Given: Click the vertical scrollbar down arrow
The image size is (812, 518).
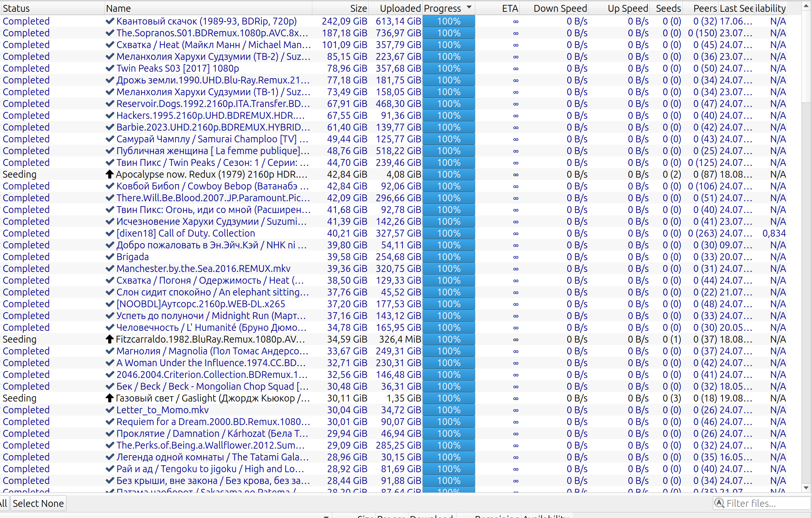Looking at the screenshot, I should (806, 488).
